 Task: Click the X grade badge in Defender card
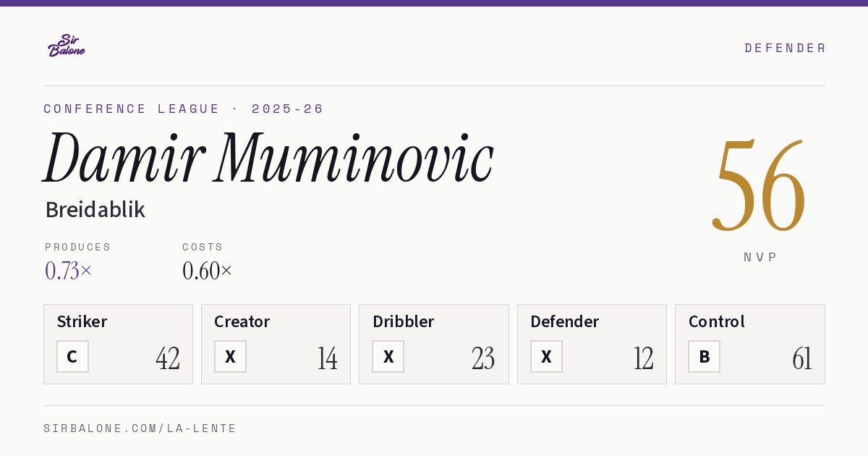tap(546, 357)
